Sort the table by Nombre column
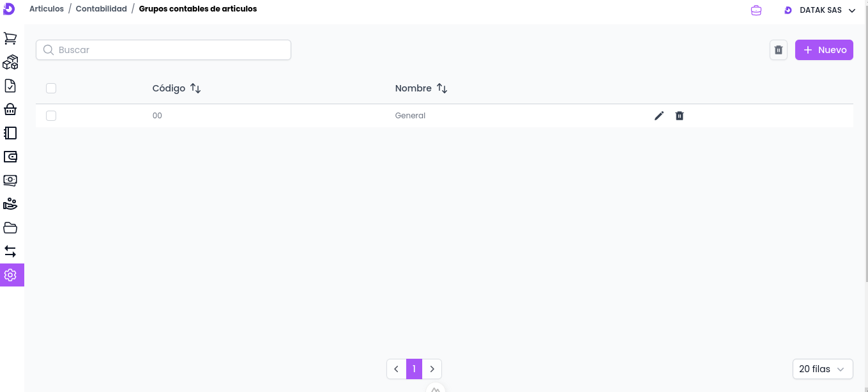 pos(442,88)
